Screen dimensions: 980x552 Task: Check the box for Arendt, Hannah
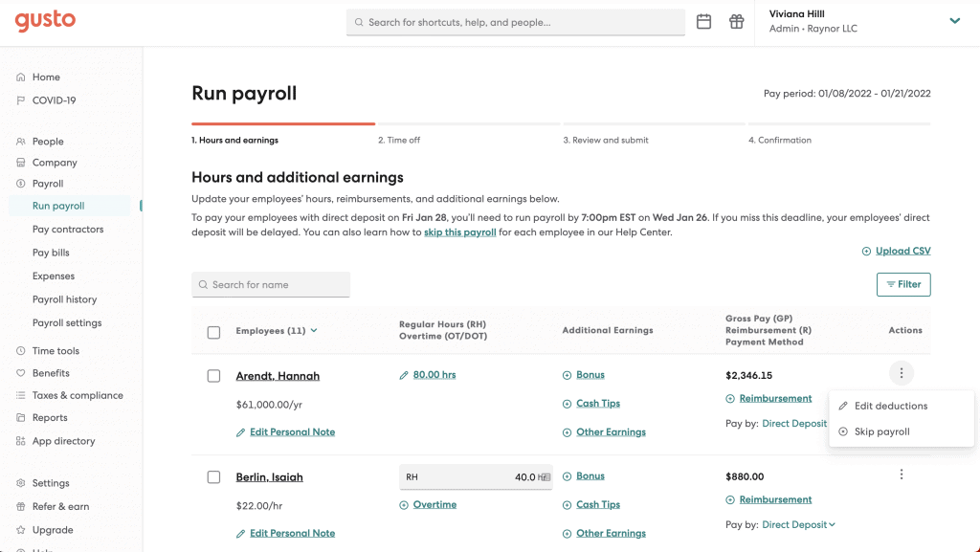click(213, 376)
